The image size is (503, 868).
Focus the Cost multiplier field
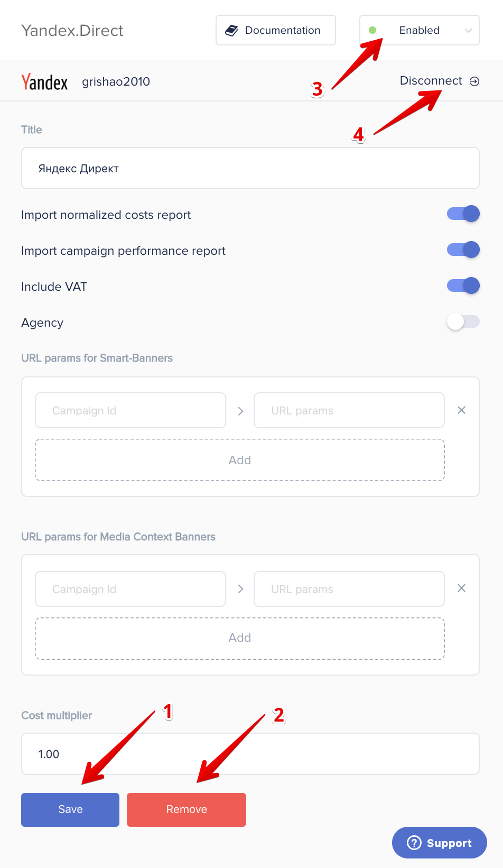[x=250, y=754]
